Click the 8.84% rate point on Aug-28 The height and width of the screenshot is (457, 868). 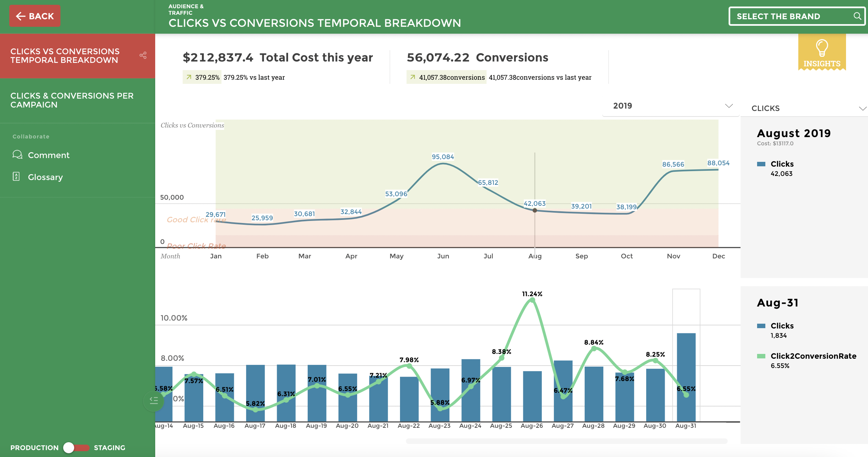click(594, 348)
